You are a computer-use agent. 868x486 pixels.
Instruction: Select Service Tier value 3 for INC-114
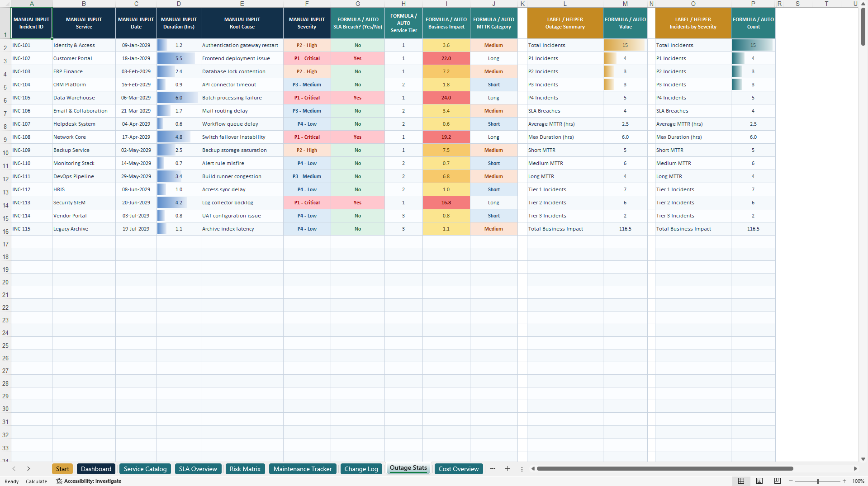403,216
